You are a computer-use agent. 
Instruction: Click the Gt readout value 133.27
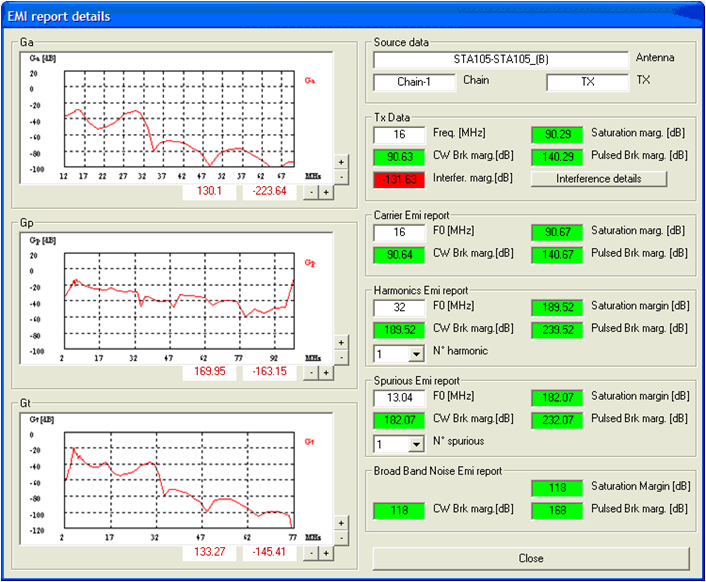[209, 552]
